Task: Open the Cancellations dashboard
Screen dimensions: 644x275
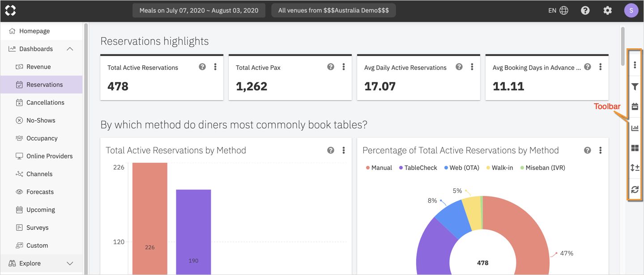Action: [x=41, y=102]
